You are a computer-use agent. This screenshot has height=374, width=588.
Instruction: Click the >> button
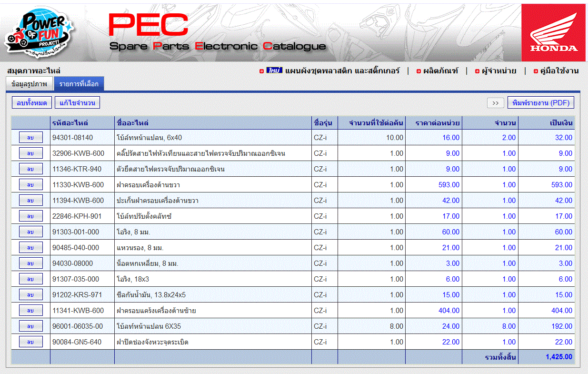click(x=496, y=103)
